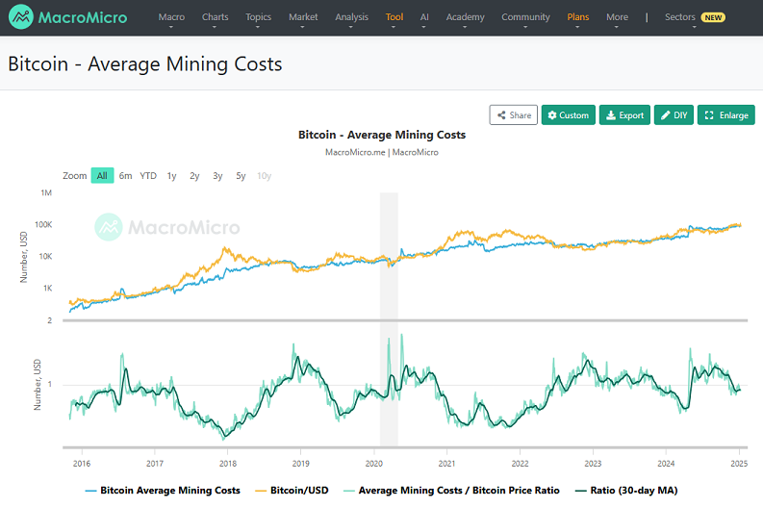Select the All zoom range
Screen dimensions: 763x532
pos(102,176)
